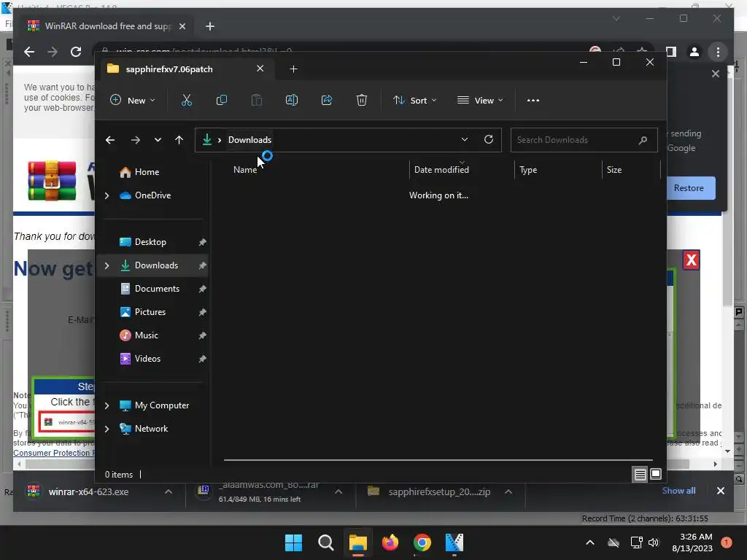747x560 pixels.
Task: Click the volume speaker icon in system tray
Action: point(654,542)
